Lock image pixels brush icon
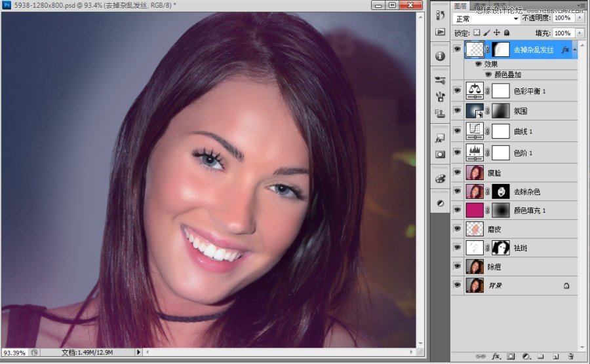Image resolution: width=590 pixels, height=364 pixels. 486,33
